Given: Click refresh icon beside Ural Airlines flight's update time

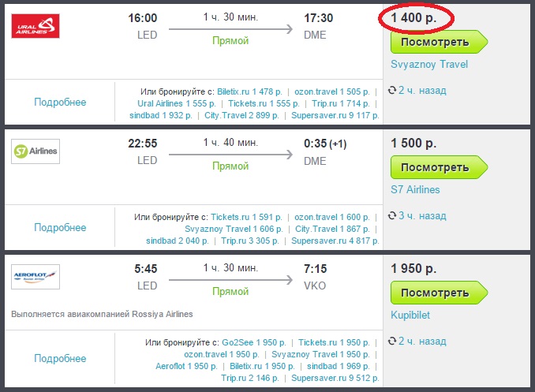Looking at the screenshot, I should pyautogui.click(x=392, y=91).
